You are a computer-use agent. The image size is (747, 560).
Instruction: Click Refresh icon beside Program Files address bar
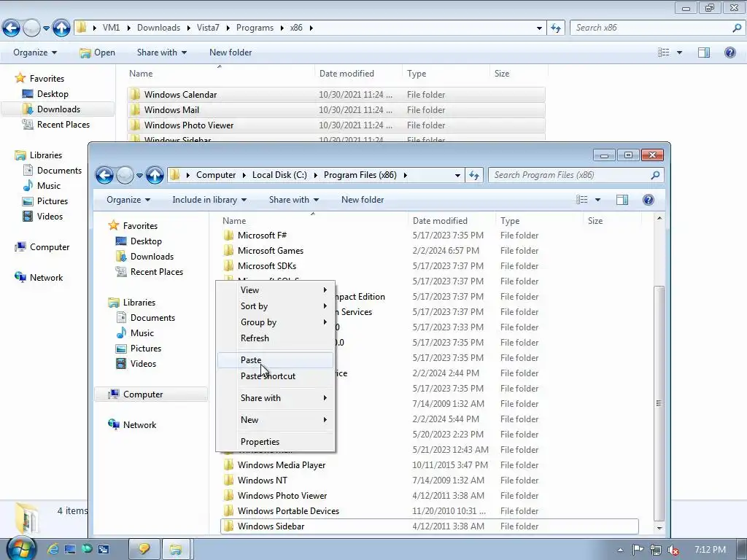474,175
